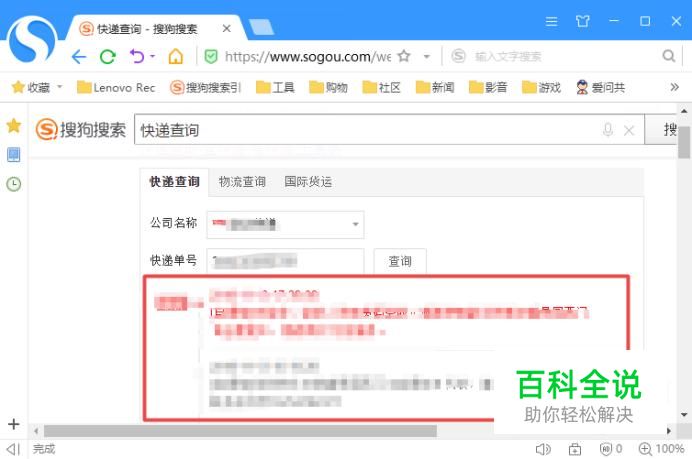The height and width of the screenshot is (459, 692).
Task: Click horizontal scrollbar right arrow
Action: pyautogui.click(x=669, y=431)
